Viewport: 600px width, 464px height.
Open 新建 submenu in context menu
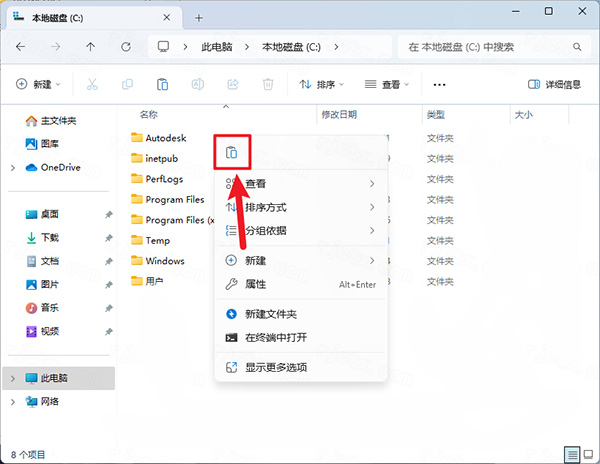pos(301,261)
